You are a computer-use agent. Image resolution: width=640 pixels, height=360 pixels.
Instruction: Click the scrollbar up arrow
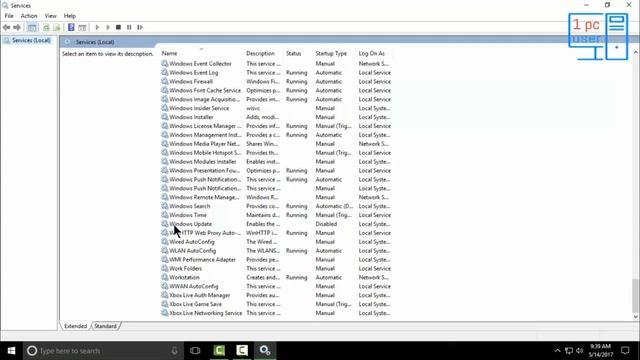coord(636,52)
